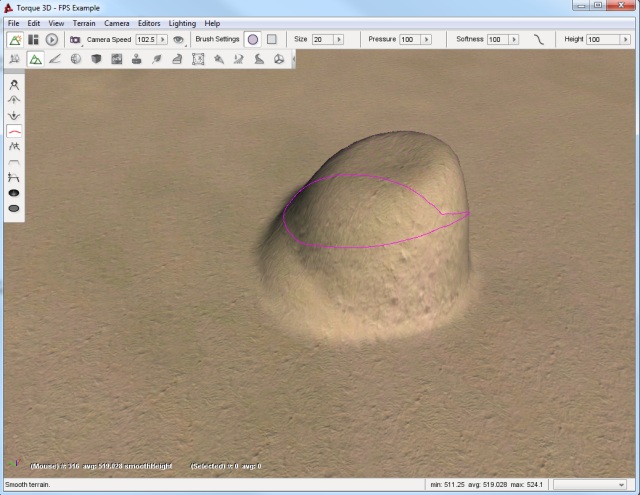This screenshot has width=640, height=495.
Task: Open the Terrain Editor from editor toolbar
Action: click(35, 60)
